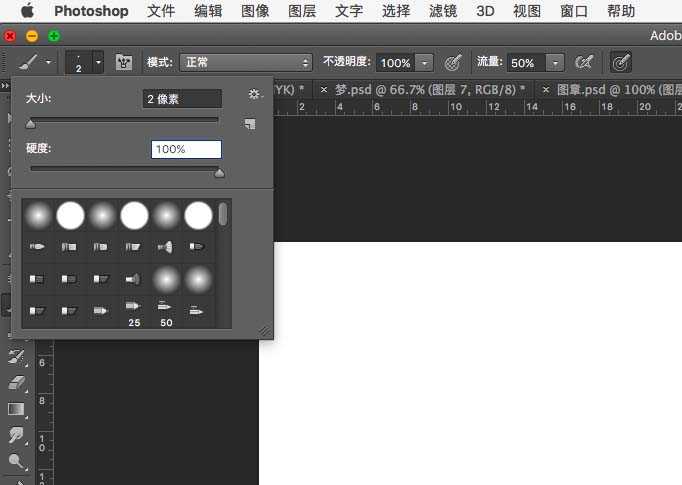Click the brush size field showing 2 像素
The width and height of the screenshot is (682, 485).
point(182,99)
